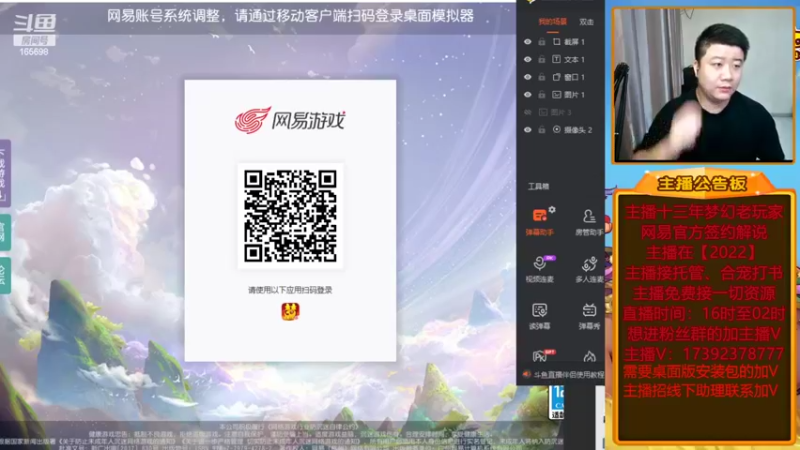Image resolution: width=800 pixels, height=450 pixels.
Task: Switch to the 我的场景 tab
Action: pos(553,22)
